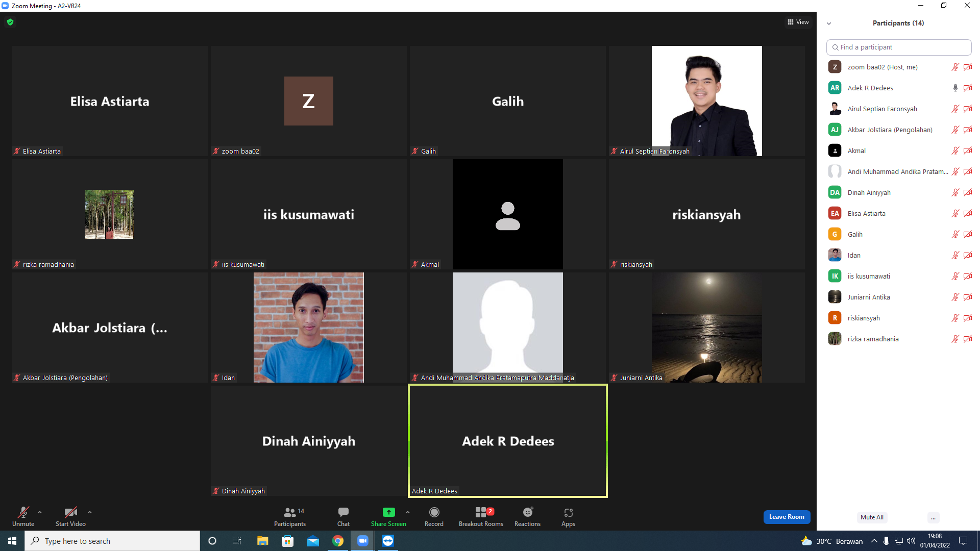
Task: Click the Find a participant search field
Action: pos(899,47)
